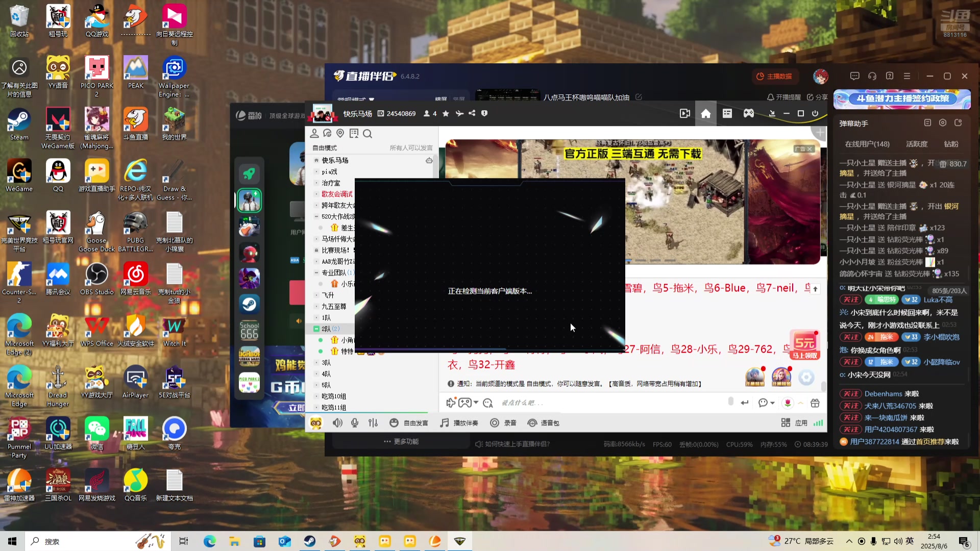
Task: Toggle 开播提醒 stream reminder
Action: coord(784,97)
